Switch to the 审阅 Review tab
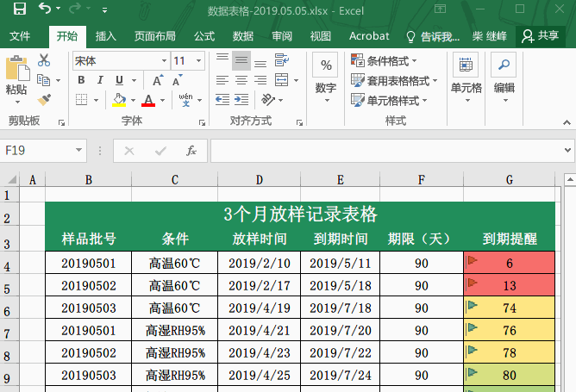Image resolution: width=576 pixels, height=392 pixels. [282, 36]
